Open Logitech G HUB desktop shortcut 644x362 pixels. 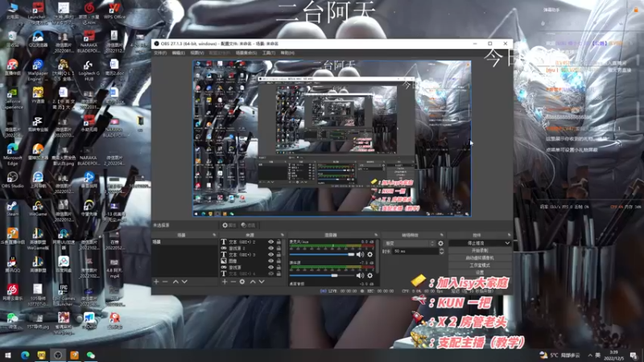tap(89, 71)
